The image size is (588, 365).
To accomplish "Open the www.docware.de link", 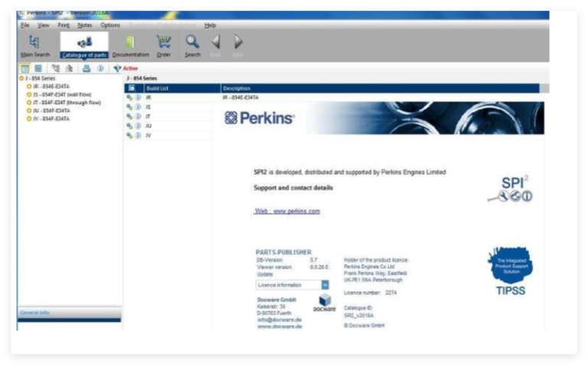I will pyautogui.click(x=279, y=327).
